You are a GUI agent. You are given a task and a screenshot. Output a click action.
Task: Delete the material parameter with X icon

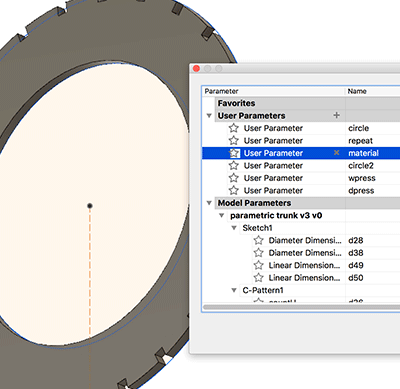[x=337, y=153]
